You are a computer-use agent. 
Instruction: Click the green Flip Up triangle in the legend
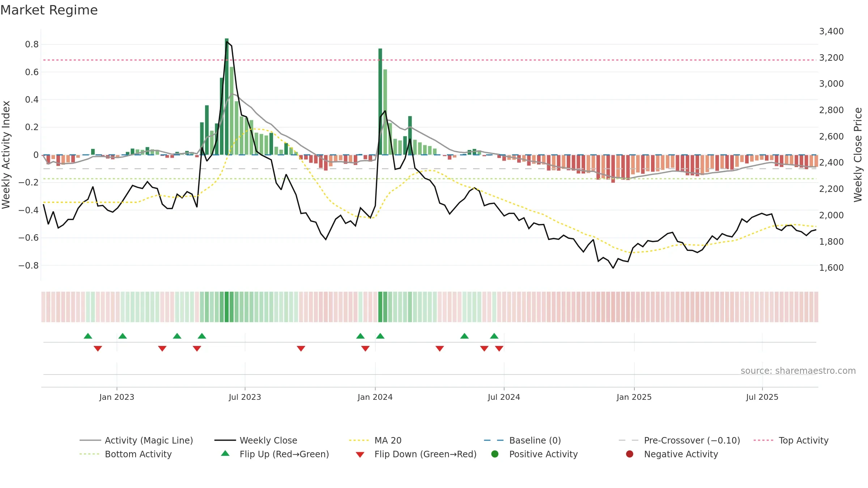pos(225,453)
